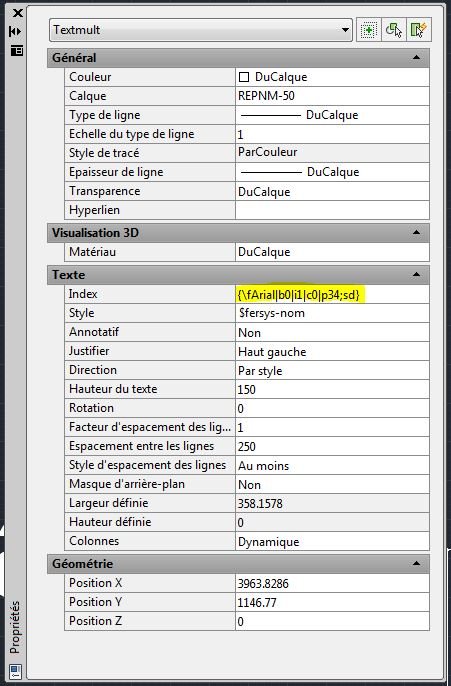Select the Epaisseur de ligne DuCalque value
Viewport: 451px width, 686px height.
(x=332, y=172)
